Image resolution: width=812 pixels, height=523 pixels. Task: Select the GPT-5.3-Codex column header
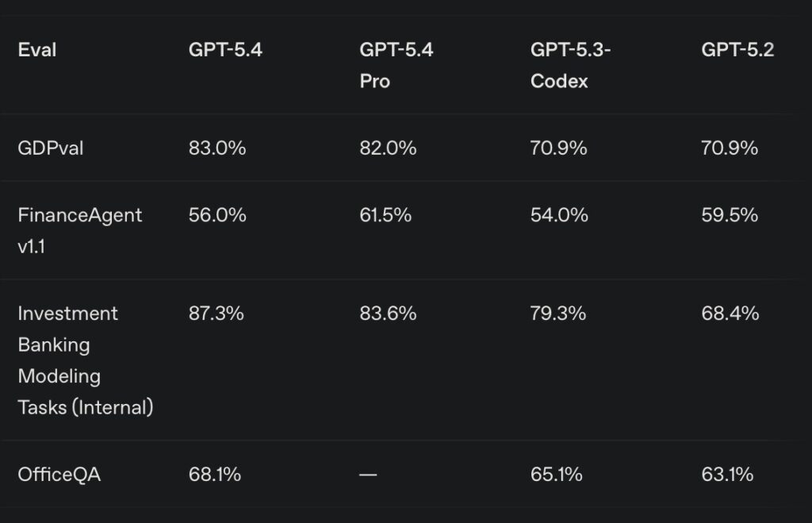[x=570, y=65]
